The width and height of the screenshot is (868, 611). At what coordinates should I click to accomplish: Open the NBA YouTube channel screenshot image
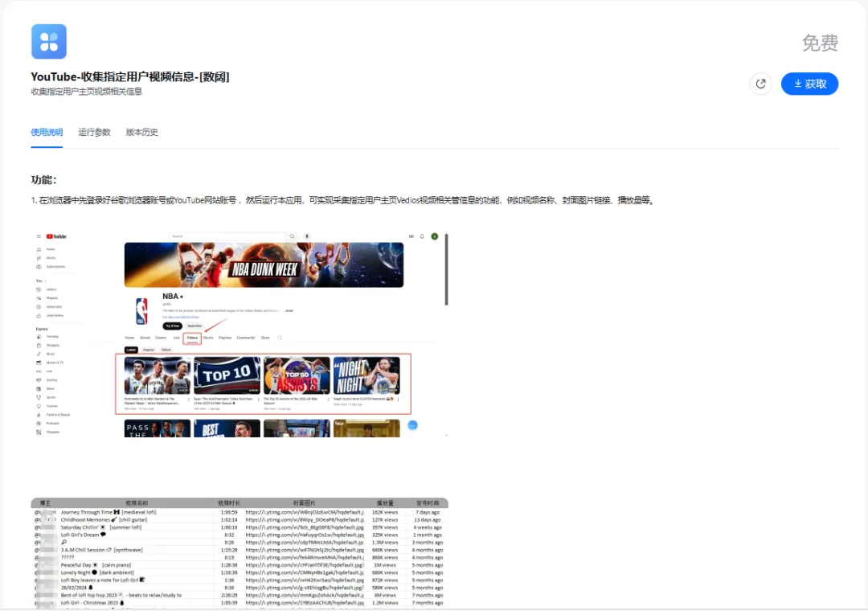pos(240,334)
